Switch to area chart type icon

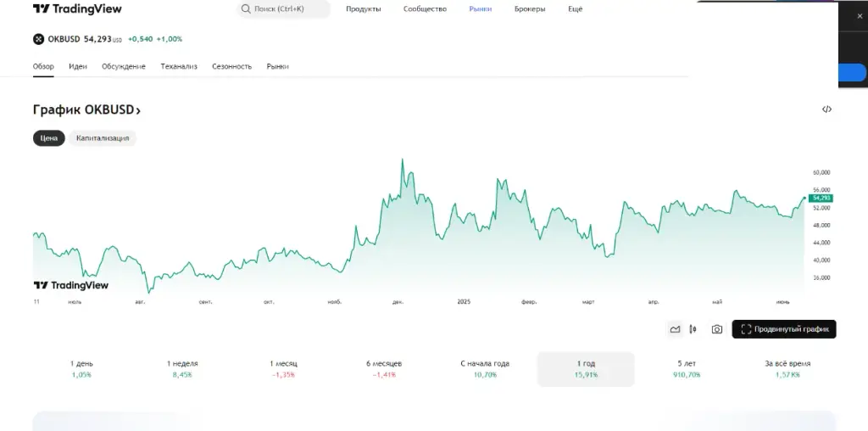(675, 329)
